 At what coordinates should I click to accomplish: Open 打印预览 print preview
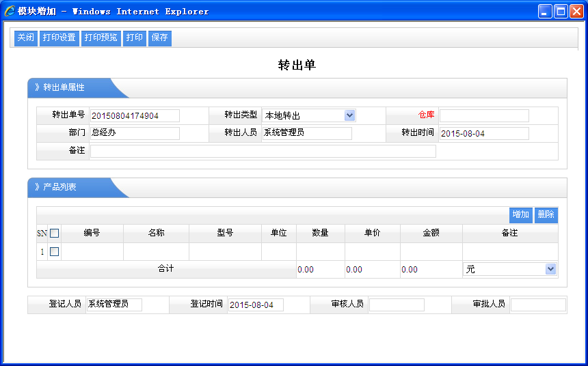(101, 38)
